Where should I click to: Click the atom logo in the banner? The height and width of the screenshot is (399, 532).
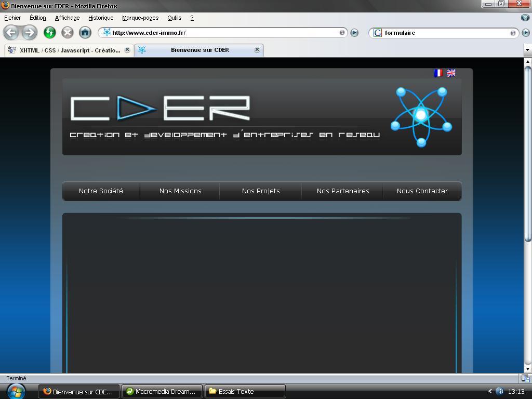coord(421,117)
